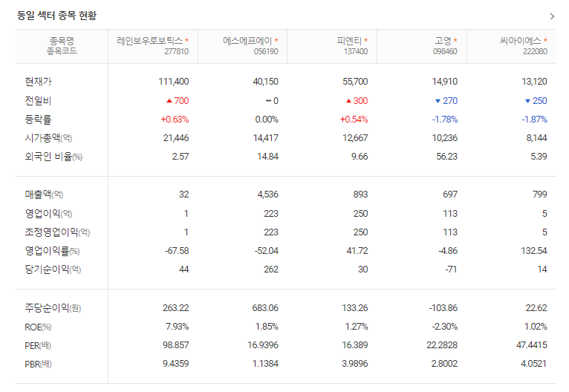569x392 pixels.
Task: Open 고영 stock link
Action: click(443, 41)
